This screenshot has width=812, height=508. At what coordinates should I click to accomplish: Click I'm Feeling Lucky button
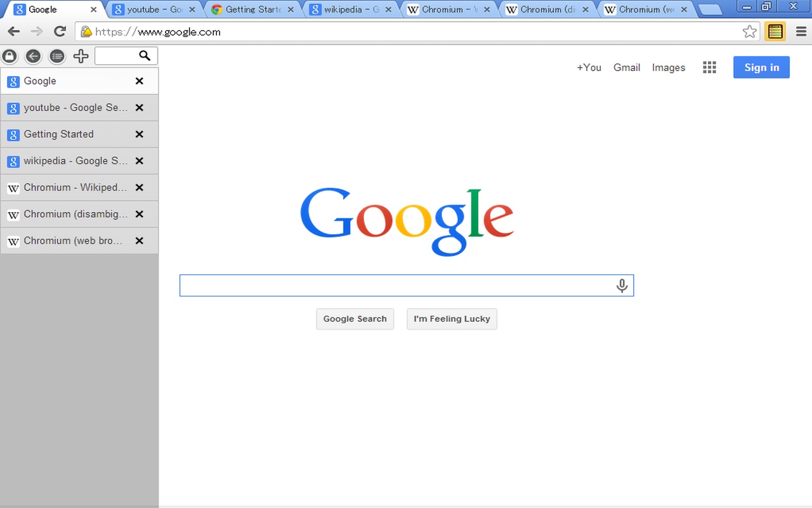452,319
